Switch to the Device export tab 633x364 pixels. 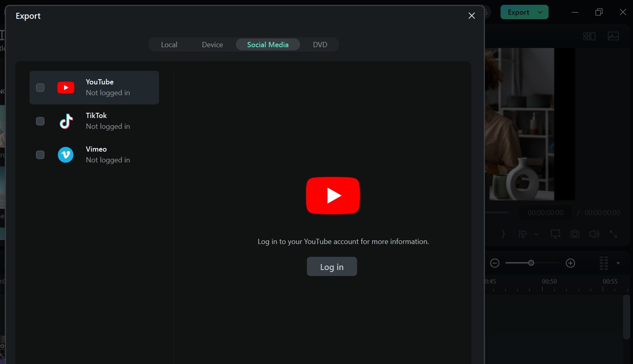(x=212, y=44)
